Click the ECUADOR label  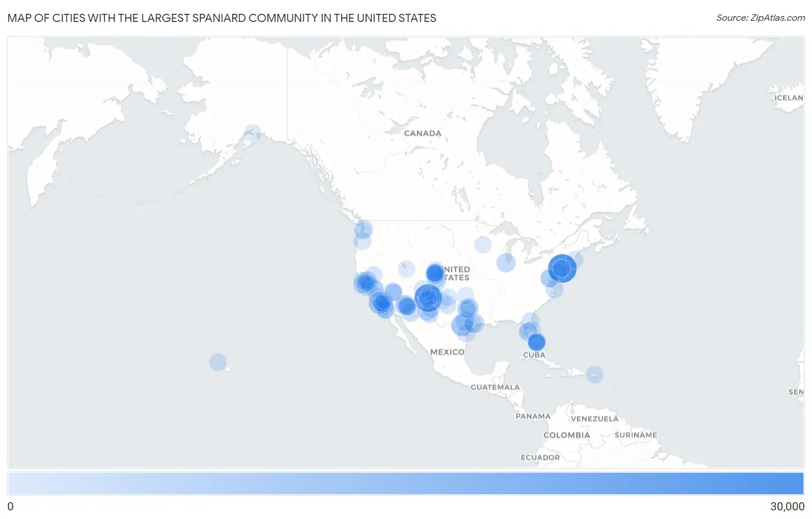(540, 458)
